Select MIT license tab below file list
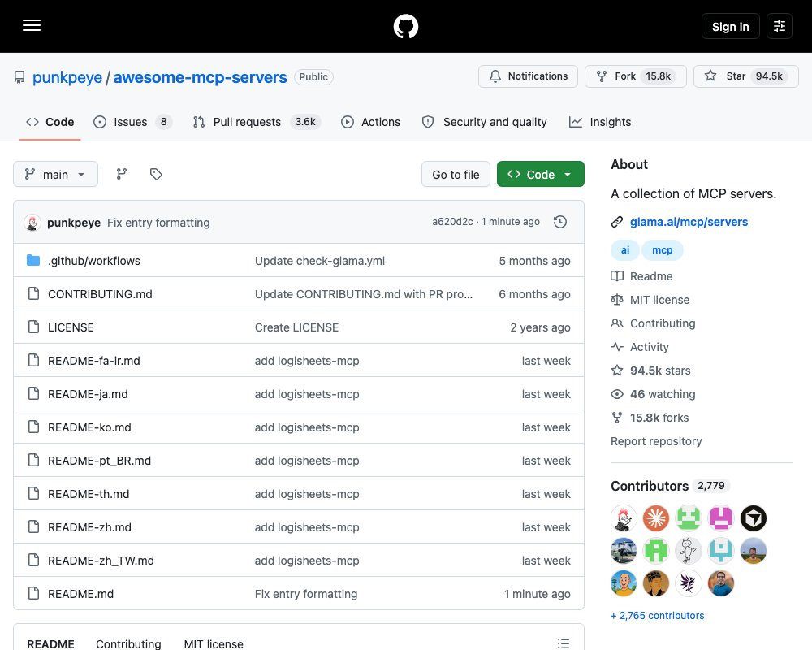812x650 pixels. 214,643
